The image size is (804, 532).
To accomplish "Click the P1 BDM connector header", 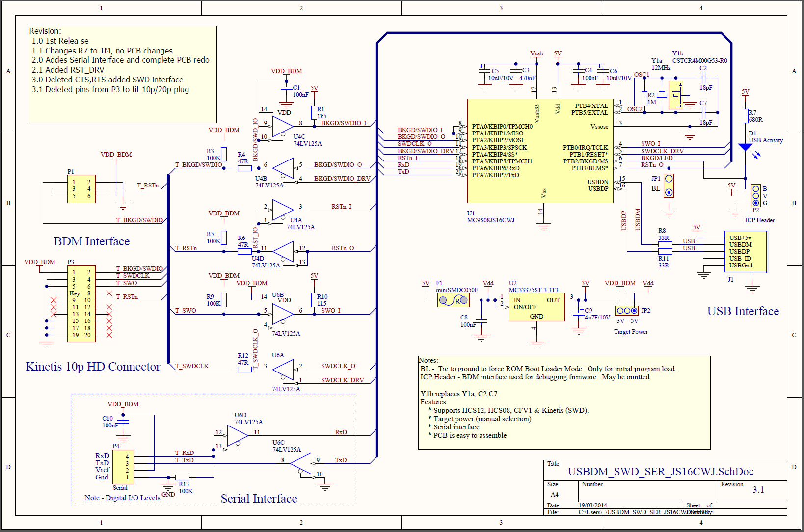I will click(81, 189).
